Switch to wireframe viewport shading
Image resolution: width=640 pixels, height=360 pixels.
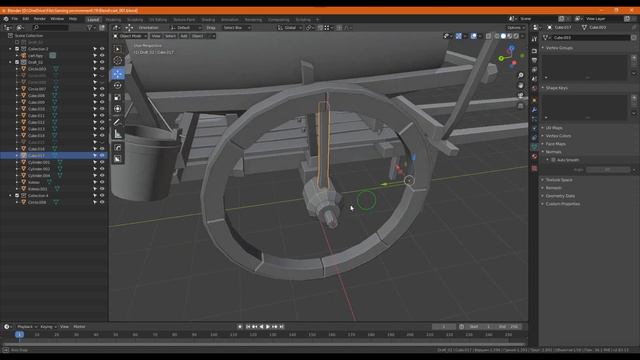point(497,36)
